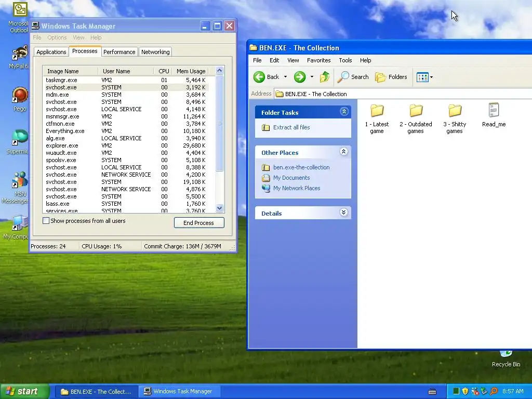
Task: Switch to the Networking tab
Action: pyautogui.click(x=155, y=52)
